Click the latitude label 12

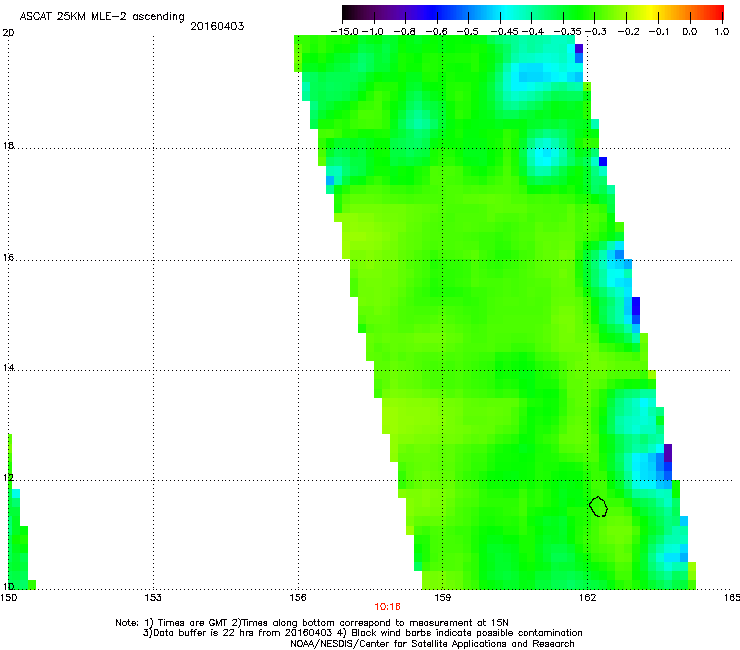pos(8,478)
